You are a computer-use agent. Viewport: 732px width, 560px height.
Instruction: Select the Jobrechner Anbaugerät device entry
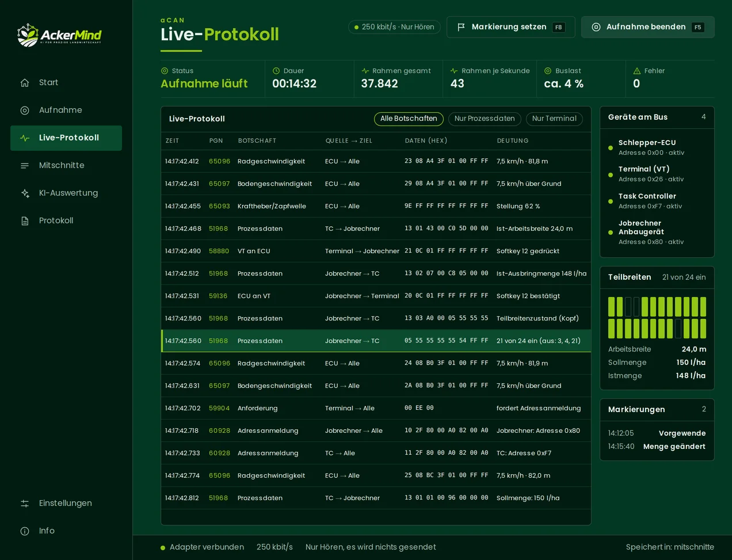coord(657,232)
